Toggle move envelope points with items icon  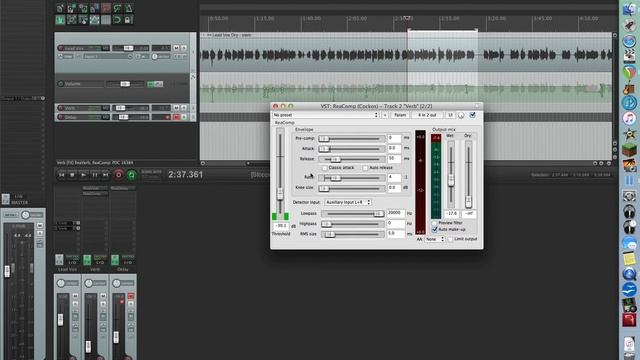point(94,20)
